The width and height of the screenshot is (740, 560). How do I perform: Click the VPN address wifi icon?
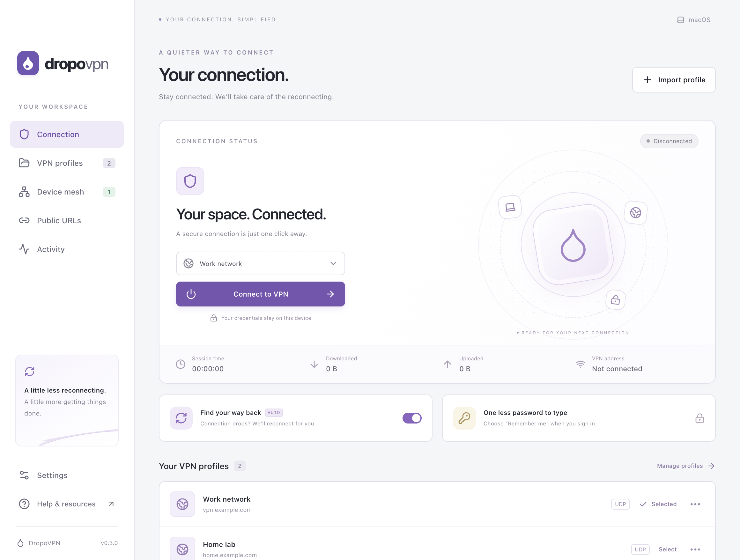581,364
